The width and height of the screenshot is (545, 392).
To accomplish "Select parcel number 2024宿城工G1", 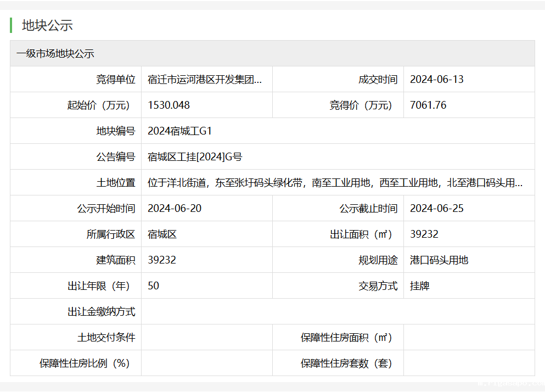I will [x=179, y=131].
